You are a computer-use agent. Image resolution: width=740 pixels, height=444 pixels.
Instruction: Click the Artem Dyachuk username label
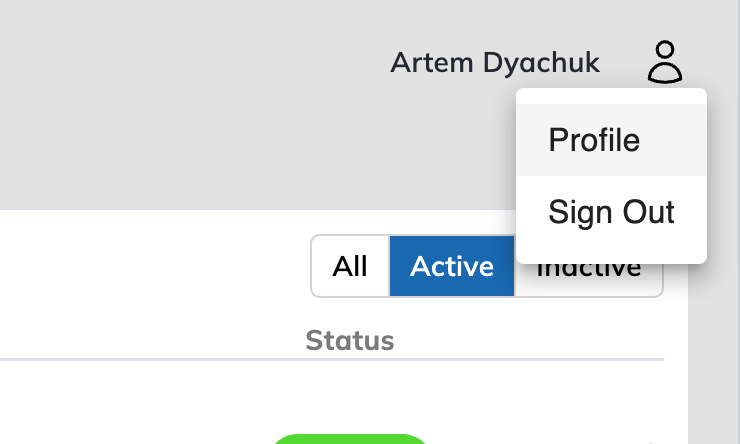pos(495,63)
